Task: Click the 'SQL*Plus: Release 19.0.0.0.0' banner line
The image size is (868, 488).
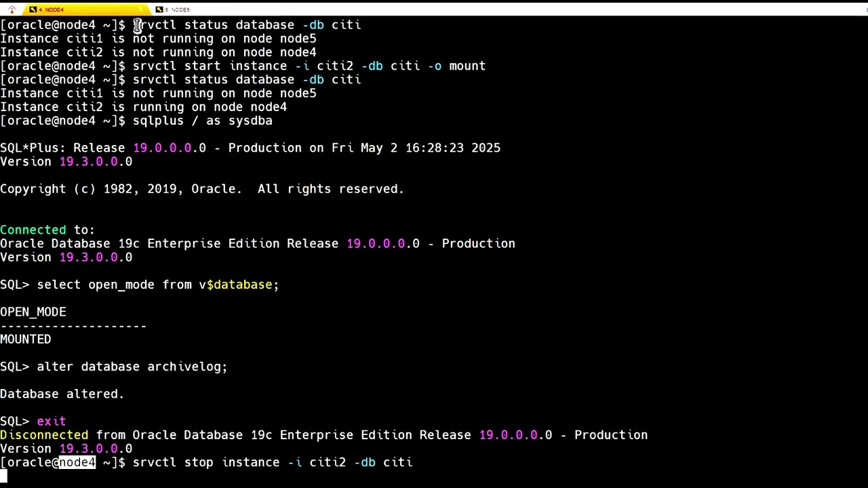Action: tap(250, 148)
